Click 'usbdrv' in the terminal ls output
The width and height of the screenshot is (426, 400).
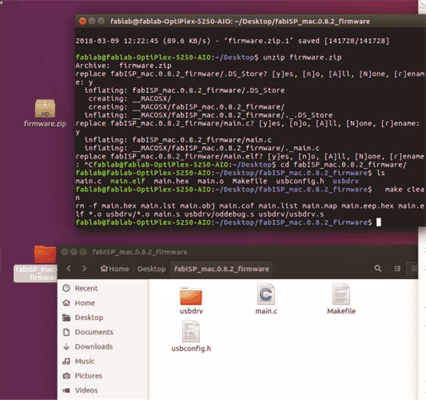[x=346, y=181]
